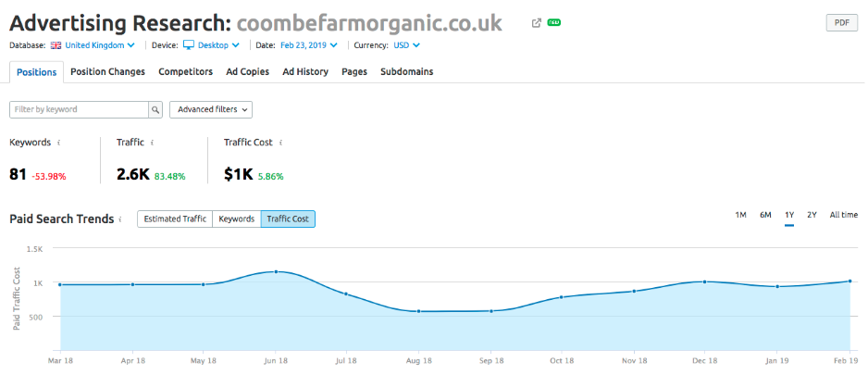Click the $1K traffic cost value
This screenshot has height=375, width=868.
pyautogui.click(x=239, y=174)
